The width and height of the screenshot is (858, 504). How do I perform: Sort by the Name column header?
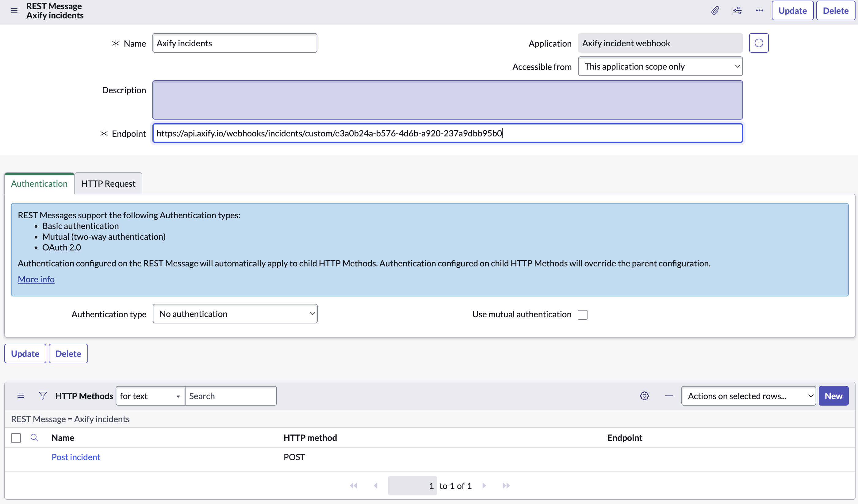63,438
